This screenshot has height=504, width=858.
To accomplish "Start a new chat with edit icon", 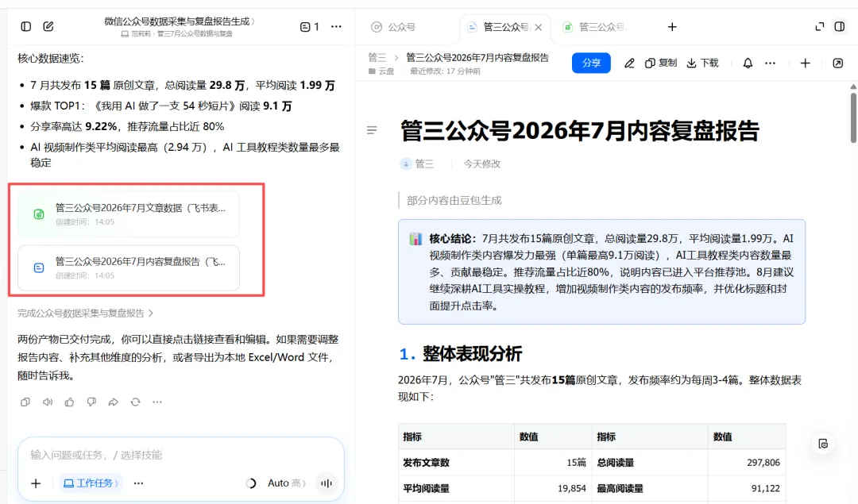I will click(48, 26).
